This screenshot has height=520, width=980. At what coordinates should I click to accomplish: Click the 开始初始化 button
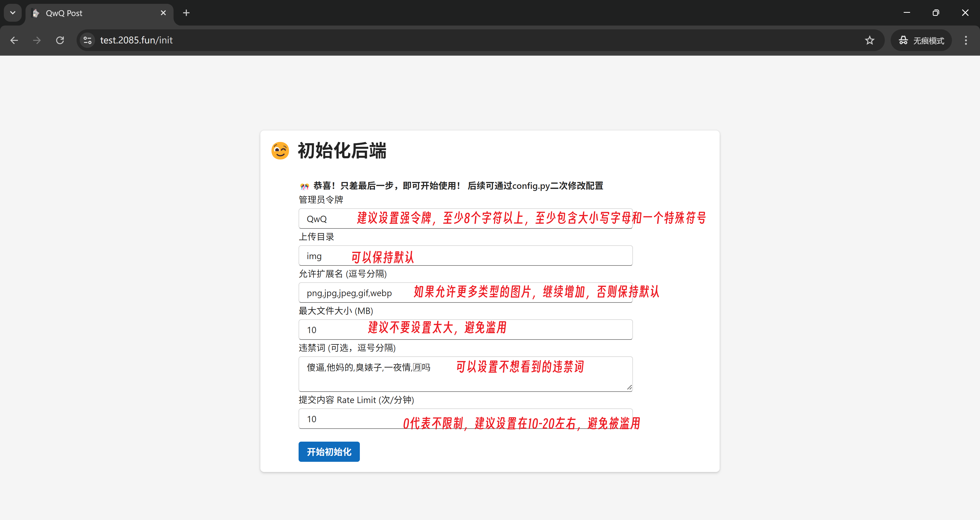click(x=329, y=452)
